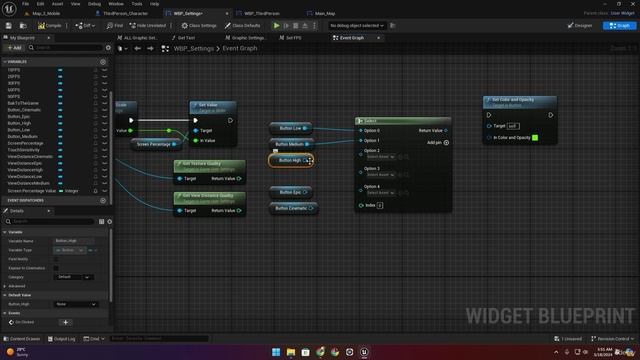Open Details panel settings gear

click(109, 222)
